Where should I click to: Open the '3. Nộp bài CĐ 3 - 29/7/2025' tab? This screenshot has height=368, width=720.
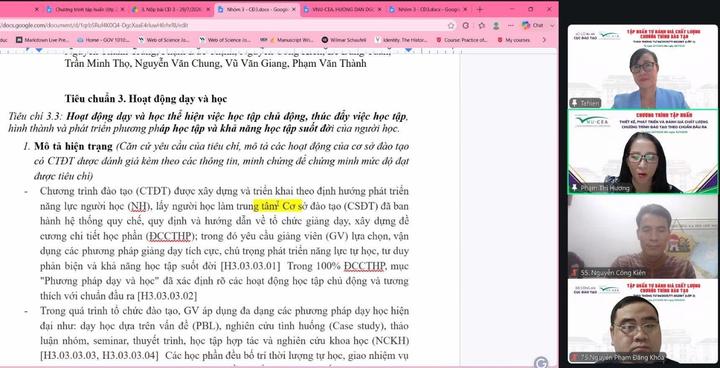[170, 9]
